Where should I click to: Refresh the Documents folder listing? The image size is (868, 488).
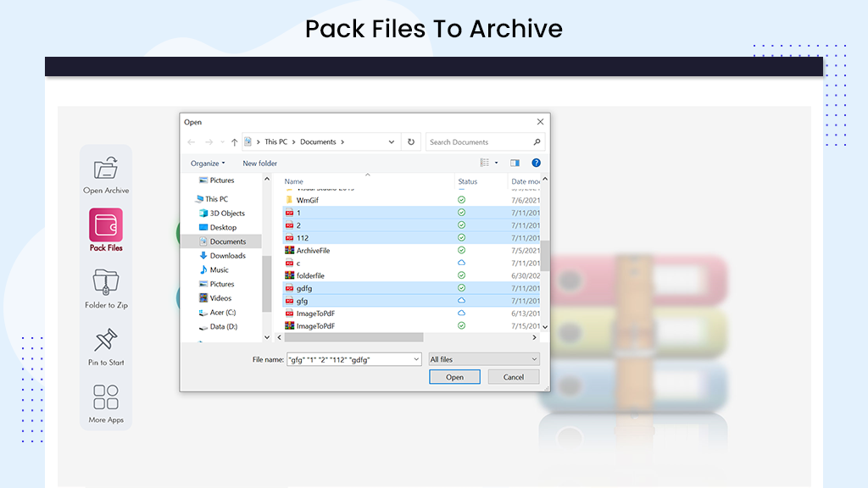coord(411,142)
